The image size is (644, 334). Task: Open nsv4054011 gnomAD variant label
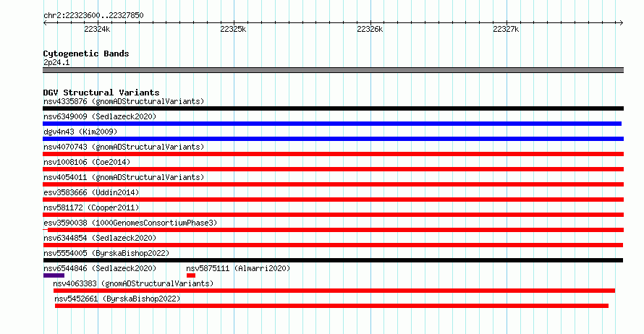pos(124,177)
